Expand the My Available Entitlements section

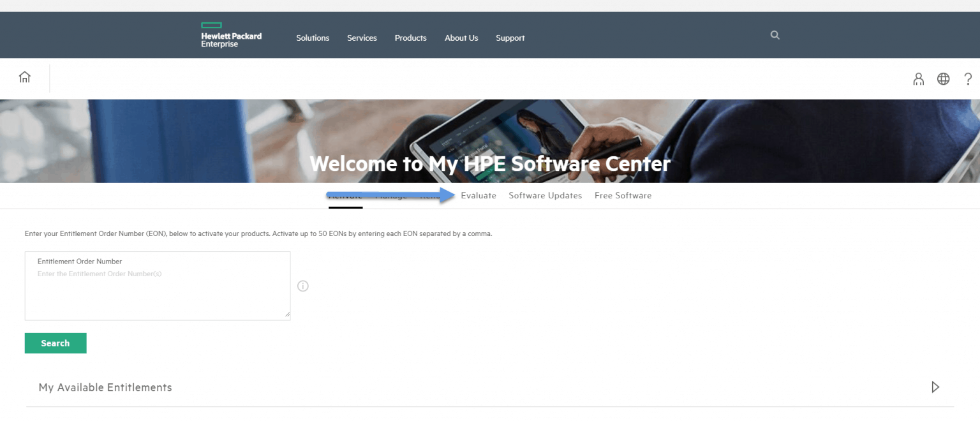click(x=105, y=387)
